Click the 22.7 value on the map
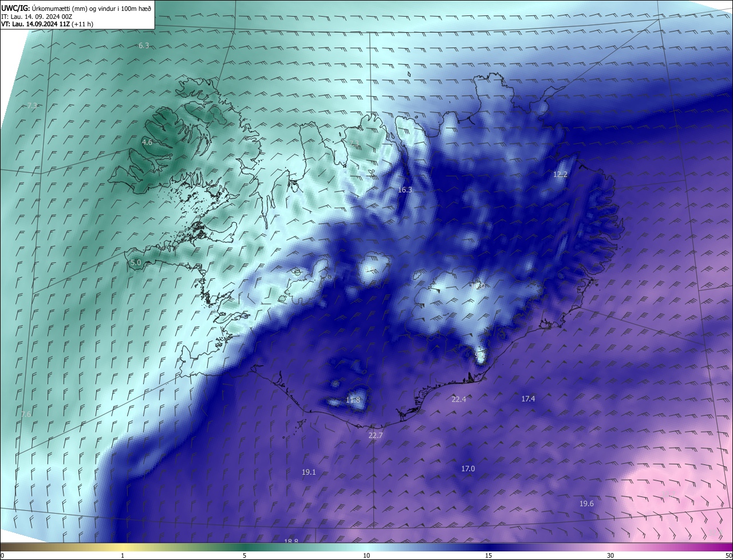Screen dimensions: 733x560 tap(375, 435)
